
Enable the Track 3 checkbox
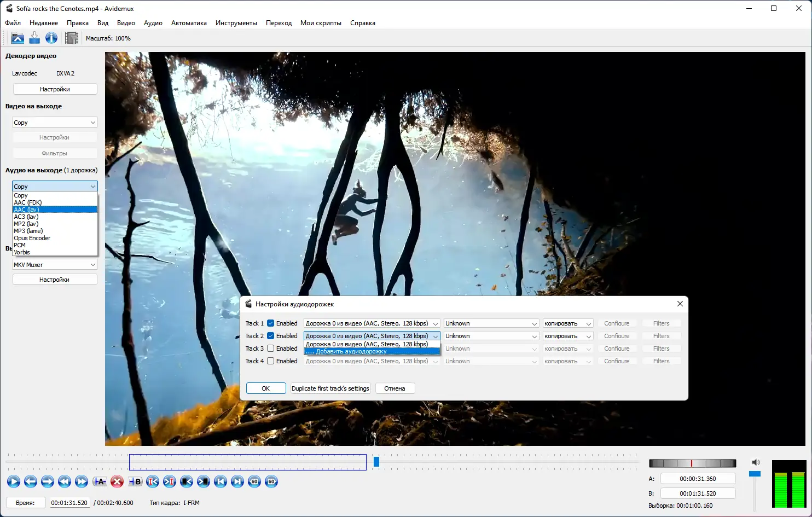[x=270, y=348]
